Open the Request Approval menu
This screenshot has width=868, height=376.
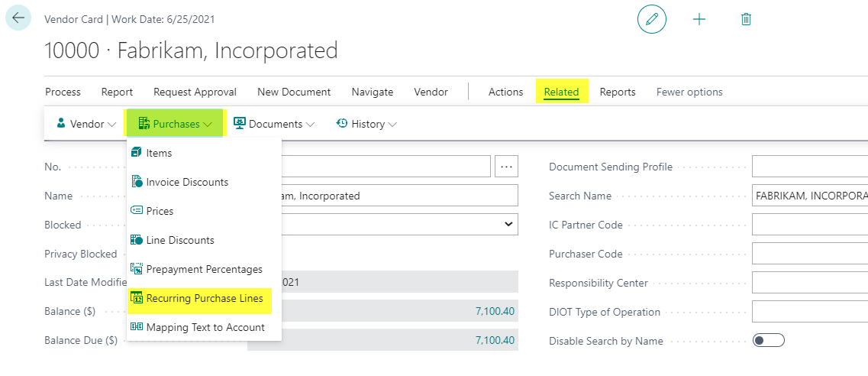click(195, 92)
